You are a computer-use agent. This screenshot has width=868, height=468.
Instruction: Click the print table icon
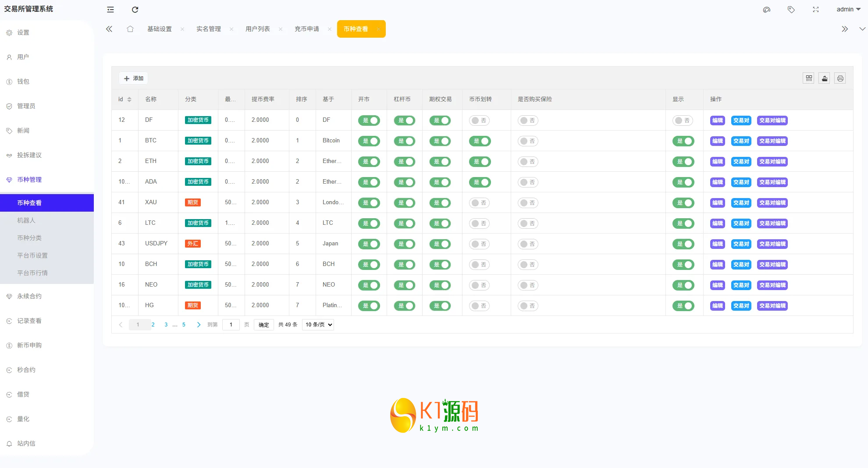coord(840,78)
